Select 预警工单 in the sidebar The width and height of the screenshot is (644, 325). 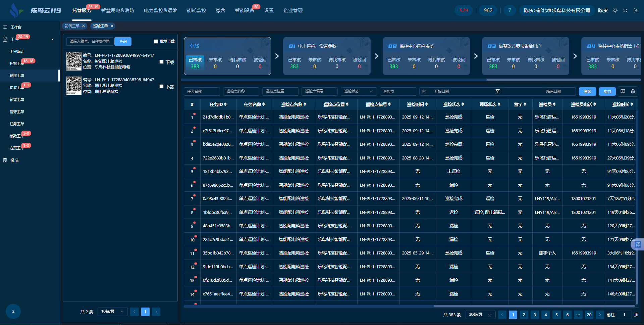click(17, 100)
